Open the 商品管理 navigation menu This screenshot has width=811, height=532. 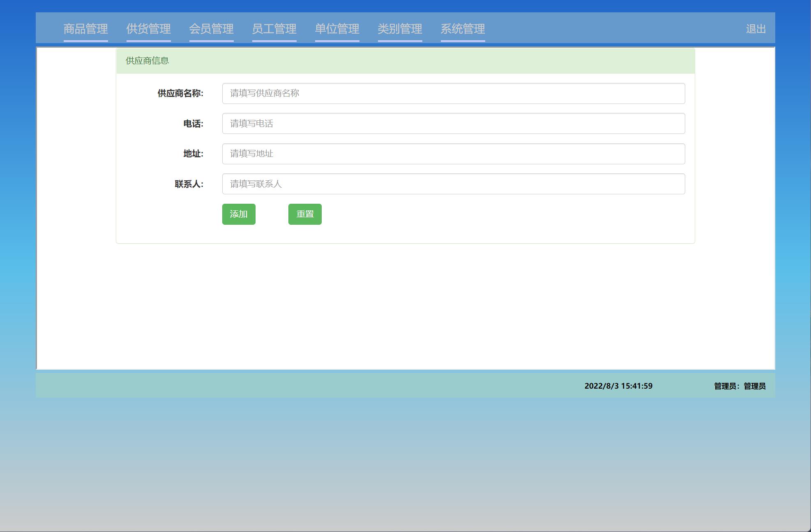tap(85, 29)
